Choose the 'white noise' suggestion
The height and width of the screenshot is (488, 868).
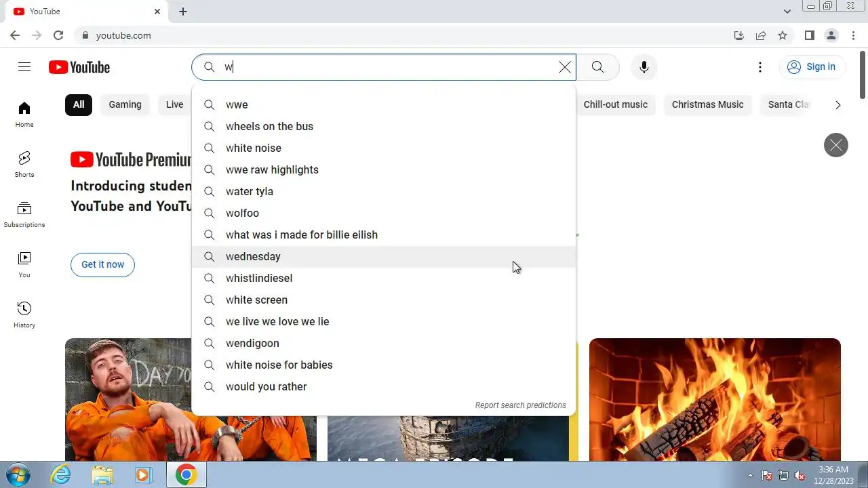(384, 148)
